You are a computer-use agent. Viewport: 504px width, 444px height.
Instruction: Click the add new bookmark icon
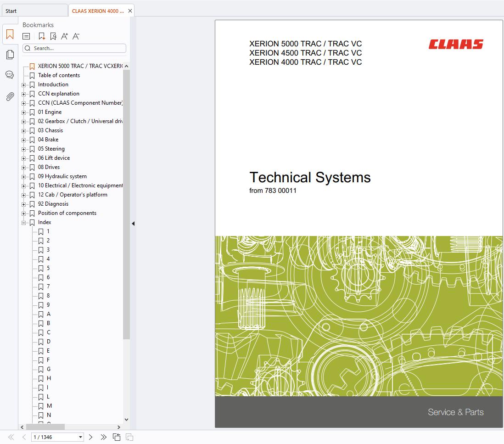click(x=42, y=36)
